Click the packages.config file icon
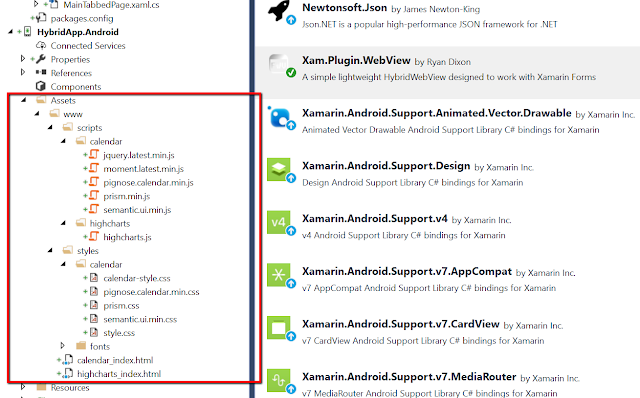 [x=41, y=18]
